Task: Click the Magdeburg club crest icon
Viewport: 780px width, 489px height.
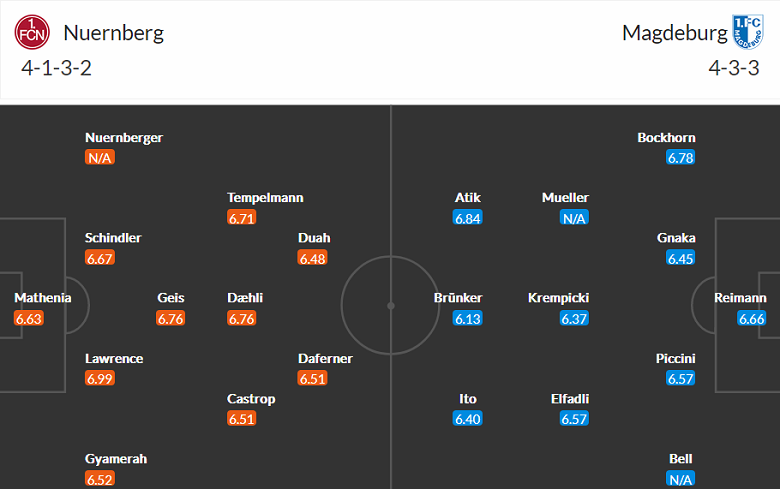Action: pyautogui.click(x=748, y=32)
